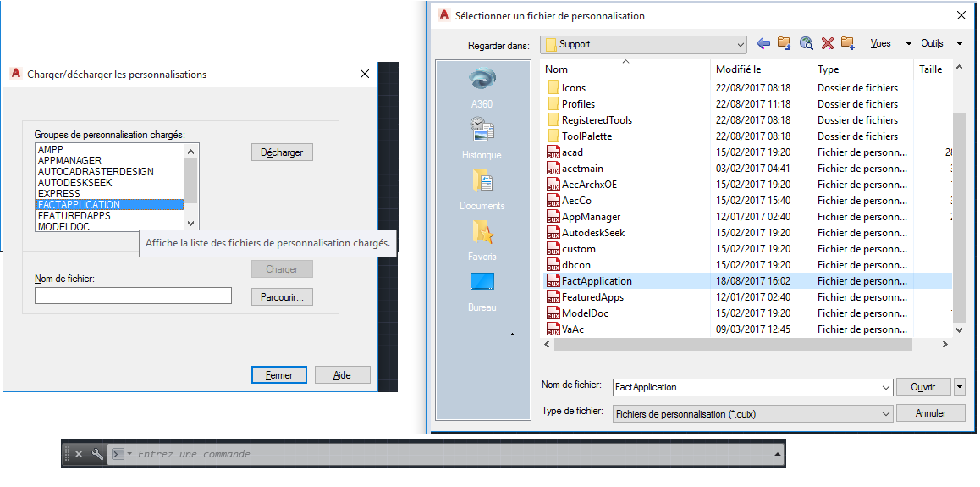This screenshot has width=980, height=487.
Task: Expand the Nom de fichier combo box arrow
Action: pos(886,388)
